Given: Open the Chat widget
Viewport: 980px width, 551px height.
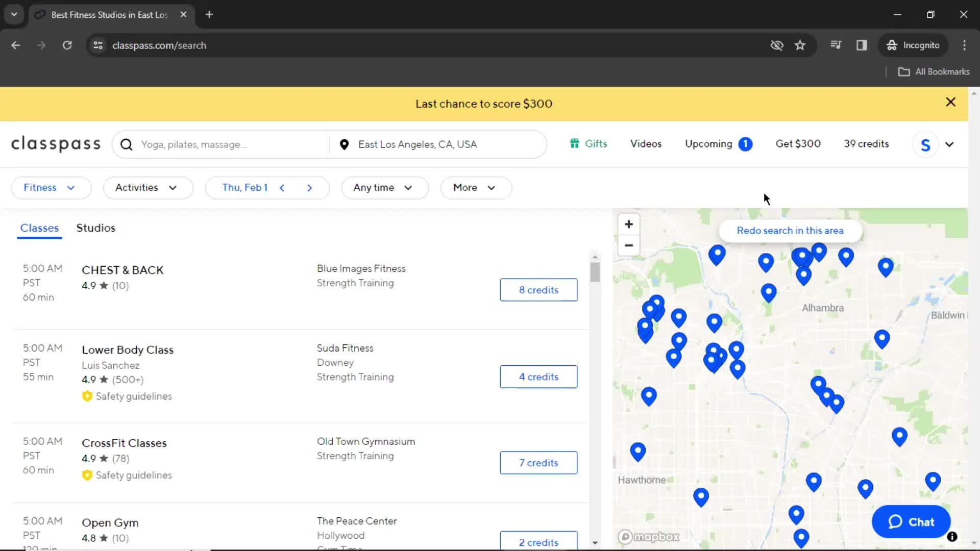Looking at the screenshot, I should (x=911, y=522).
